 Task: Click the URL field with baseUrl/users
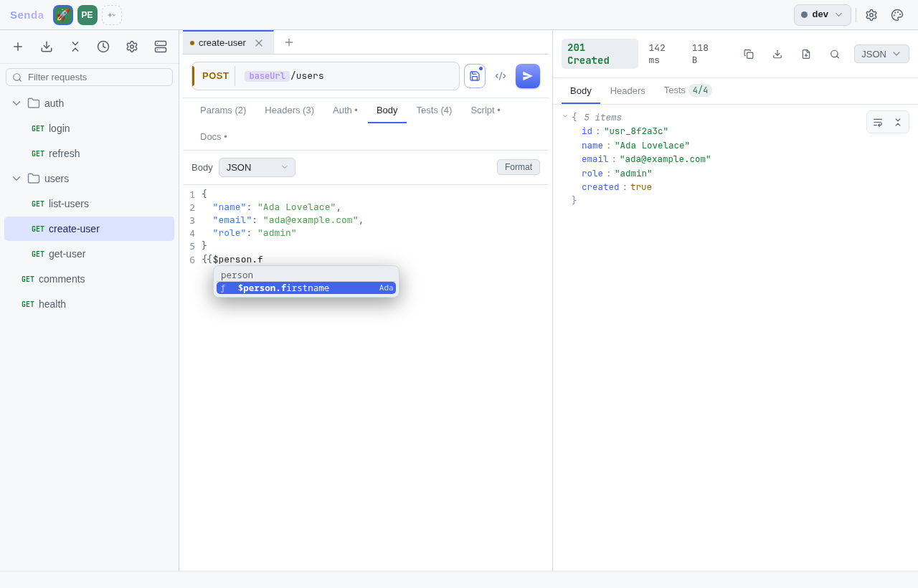(348, 76)
